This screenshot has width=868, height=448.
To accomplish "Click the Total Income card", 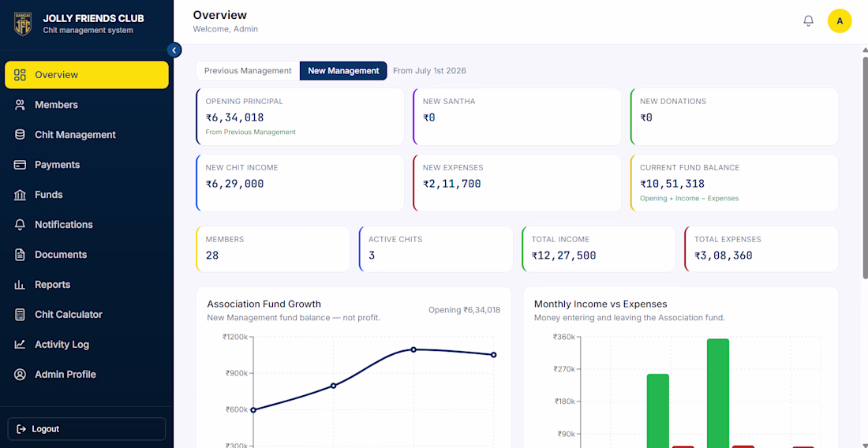I will pyautogui.click(x=599, y=249).
